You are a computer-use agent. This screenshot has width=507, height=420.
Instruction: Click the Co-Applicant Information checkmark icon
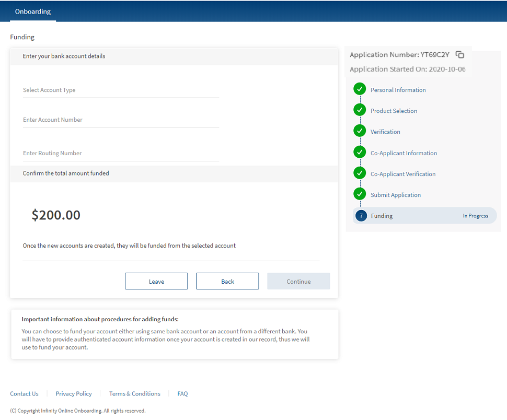coord(360,152)
